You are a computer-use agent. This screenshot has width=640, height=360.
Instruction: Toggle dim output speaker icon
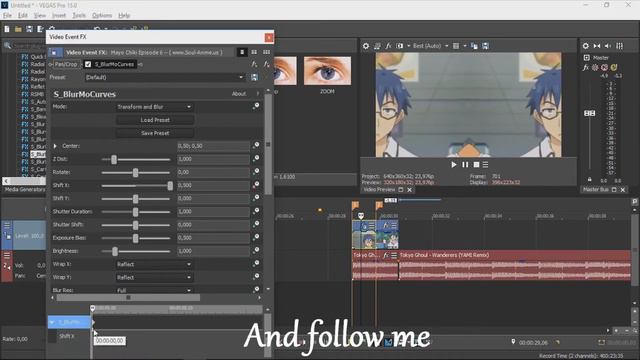[x=608, y=46]
